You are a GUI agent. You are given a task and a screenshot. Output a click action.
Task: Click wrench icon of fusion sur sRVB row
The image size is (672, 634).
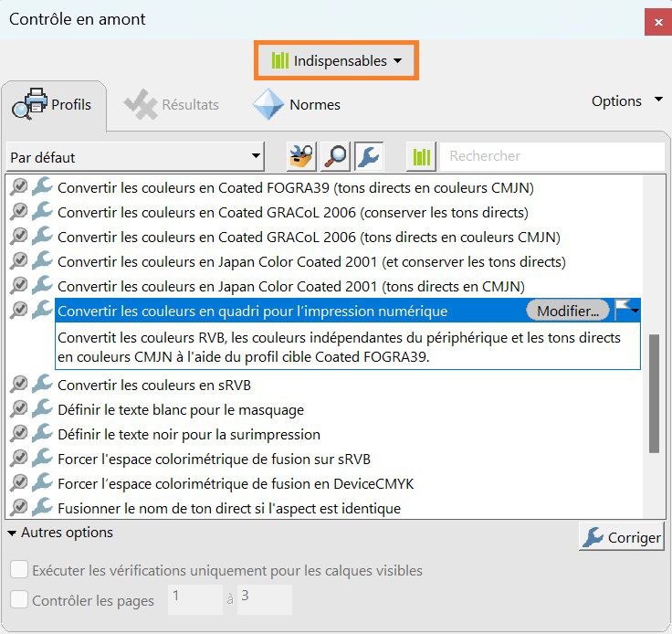[42, 459]
